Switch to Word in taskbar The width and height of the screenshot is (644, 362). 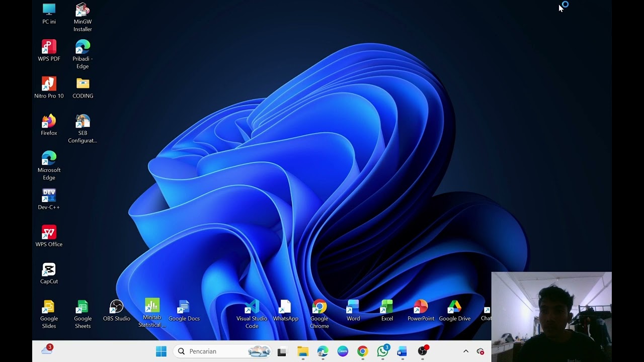point(402,351)
